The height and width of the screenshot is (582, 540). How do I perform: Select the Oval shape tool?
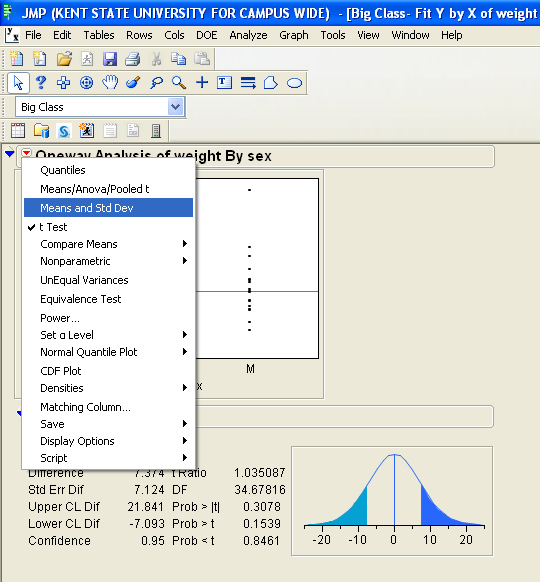[x=294, y=83]
